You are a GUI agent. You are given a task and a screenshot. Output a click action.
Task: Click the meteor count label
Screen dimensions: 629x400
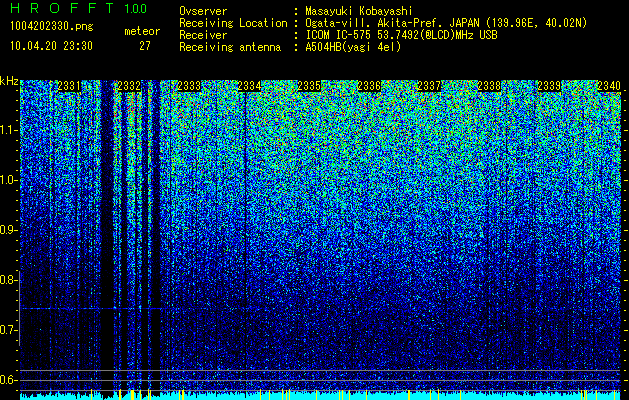pyautogui.click(x=142, y=31)
